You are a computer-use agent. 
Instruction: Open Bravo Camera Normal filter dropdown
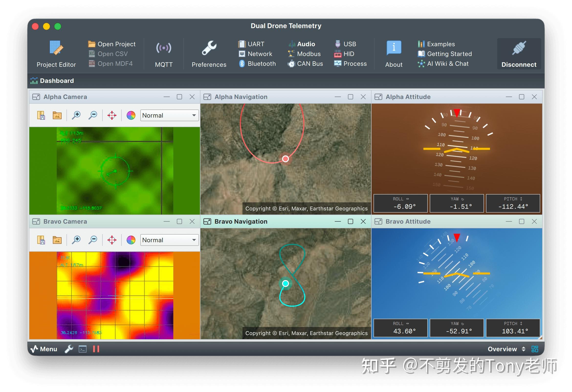(169, 240)
